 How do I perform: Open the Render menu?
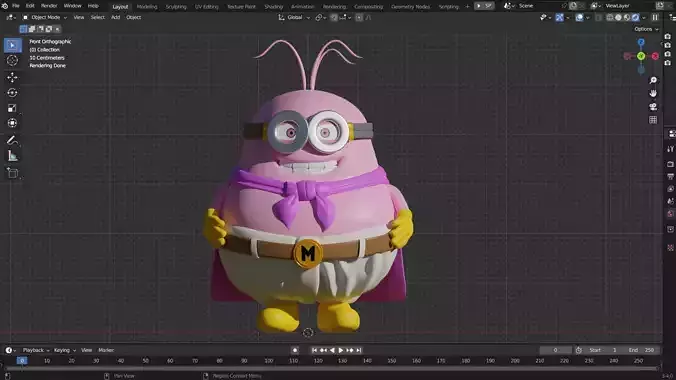click(49, 6)
